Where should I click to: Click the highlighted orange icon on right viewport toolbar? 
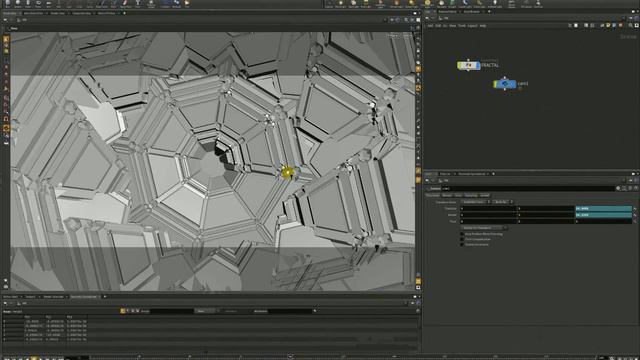[x=418, y=69]
